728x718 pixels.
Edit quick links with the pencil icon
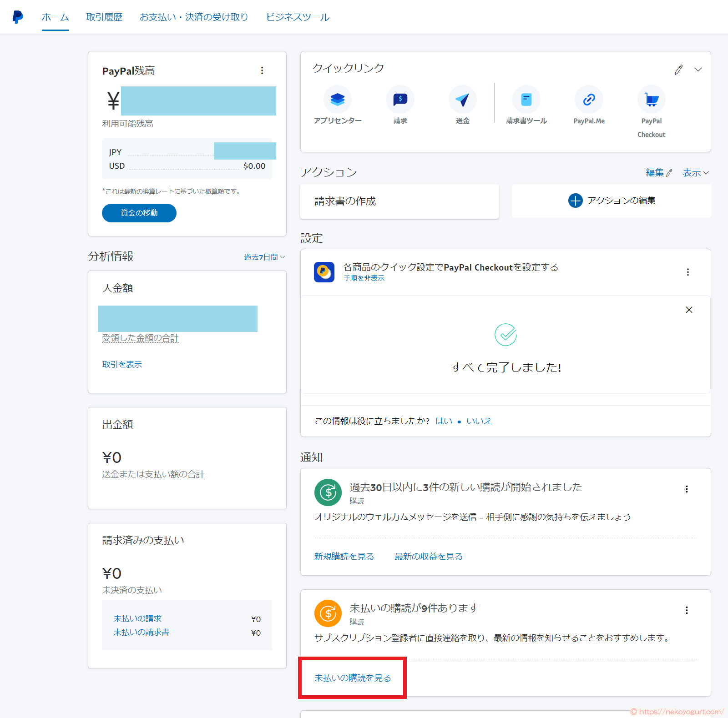point(679,70)
